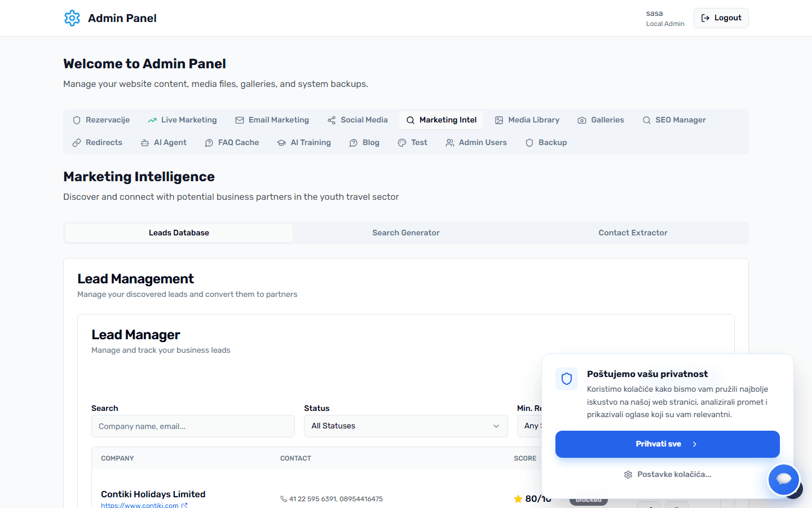The image size is (812, 508).
Task: Switch to Contact Extractor sub-tab
Action: [x=633, y=233]
